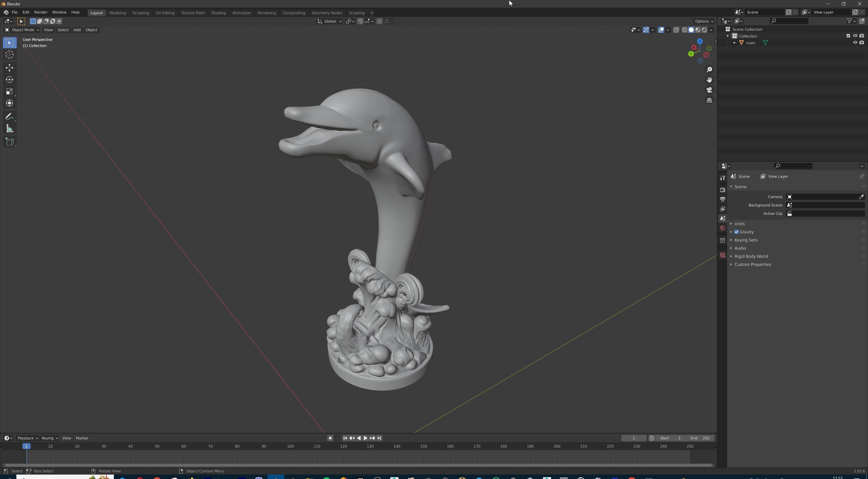868x479 pixels.
Task: Open the Object Mode dropdown
Action: click(x=21, y=30)
